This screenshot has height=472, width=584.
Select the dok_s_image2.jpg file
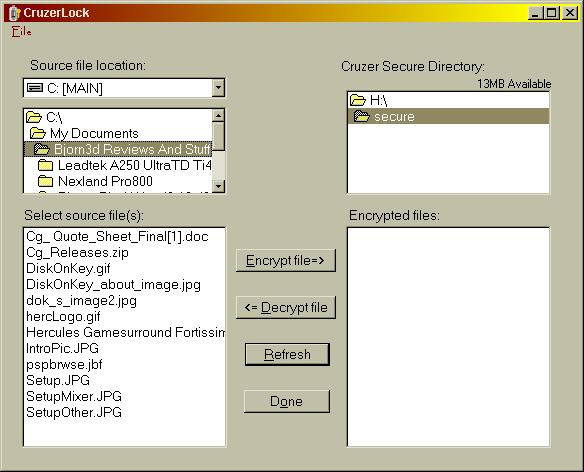point(82,301)
